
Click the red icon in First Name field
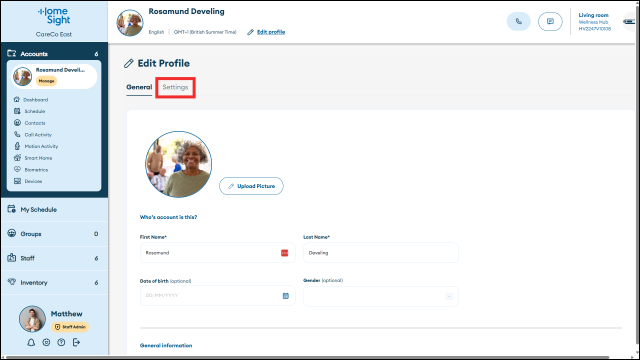[284, 253]
